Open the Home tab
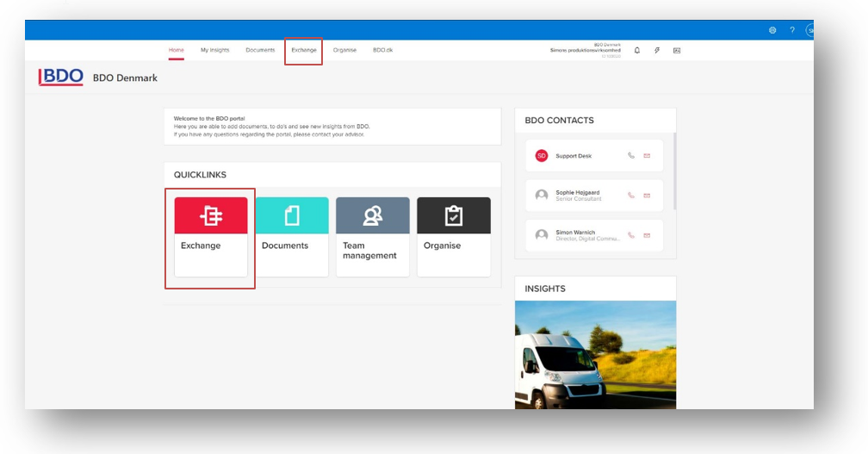 (x=176, y=50)
